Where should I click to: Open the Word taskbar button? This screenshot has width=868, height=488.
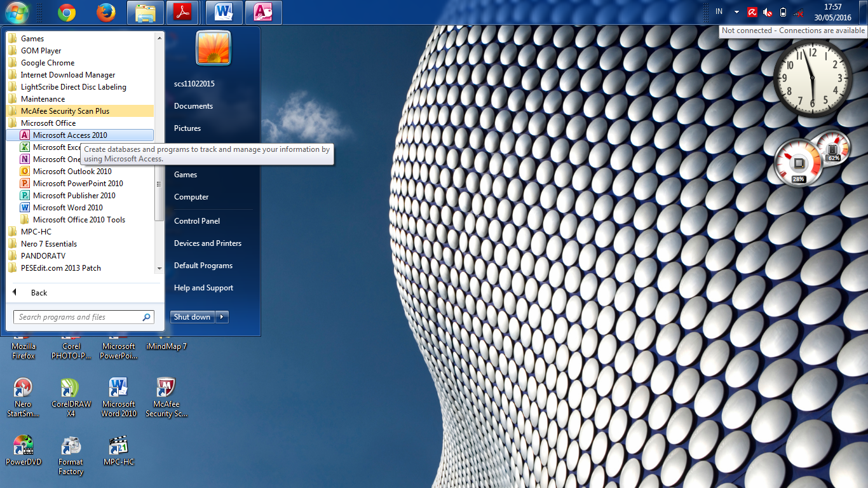pos(224,12)
